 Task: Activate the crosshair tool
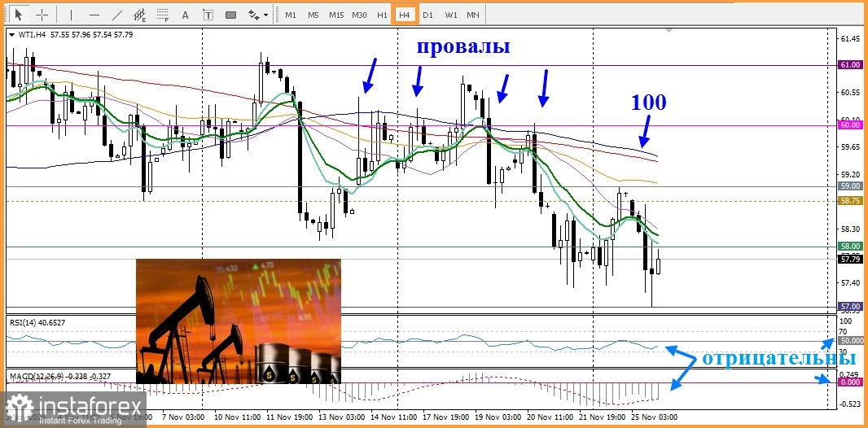(x=42, y=15)
